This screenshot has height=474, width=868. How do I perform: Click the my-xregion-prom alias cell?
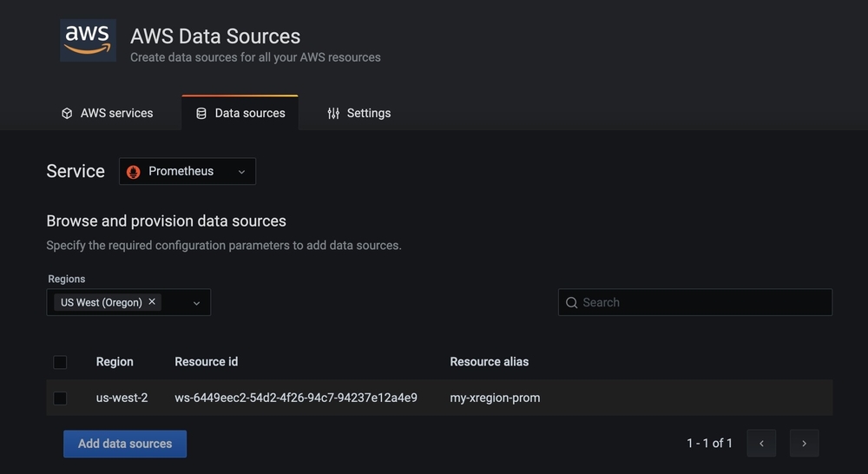[x=495, y=398]
